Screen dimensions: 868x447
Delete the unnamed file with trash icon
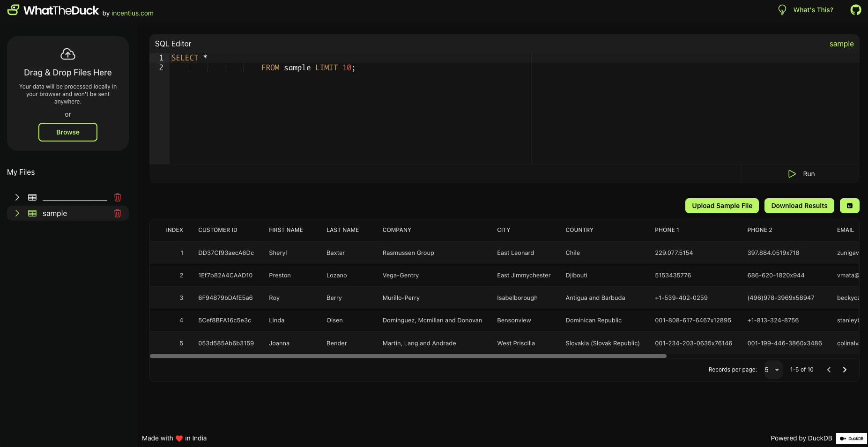118,197
